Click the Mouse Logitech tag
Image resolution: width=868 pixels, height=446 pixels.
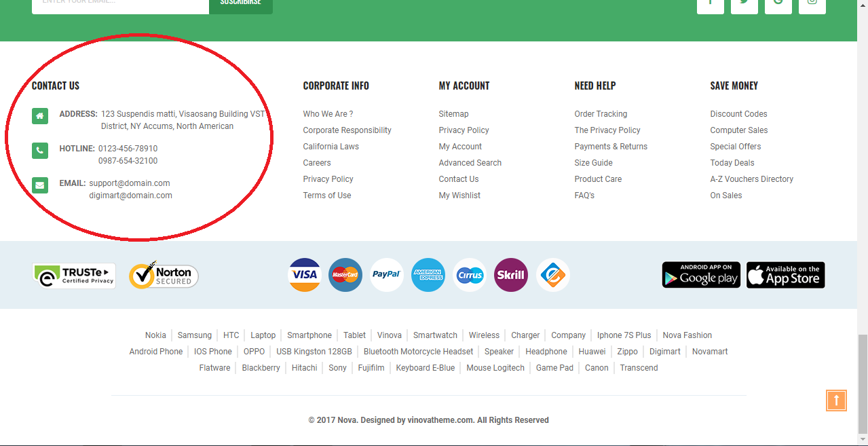[x=495, y=368]
